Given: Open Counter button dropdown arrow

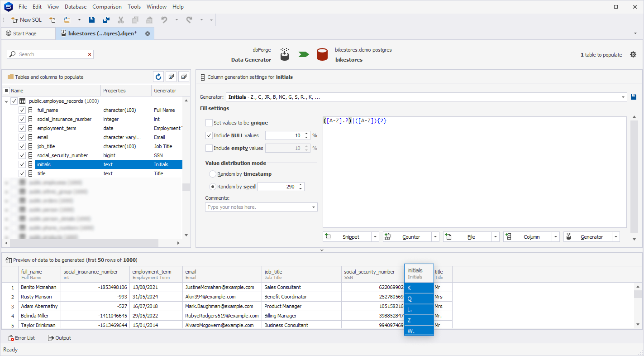Looking at the screenshot, I should (x=435, y=237).
